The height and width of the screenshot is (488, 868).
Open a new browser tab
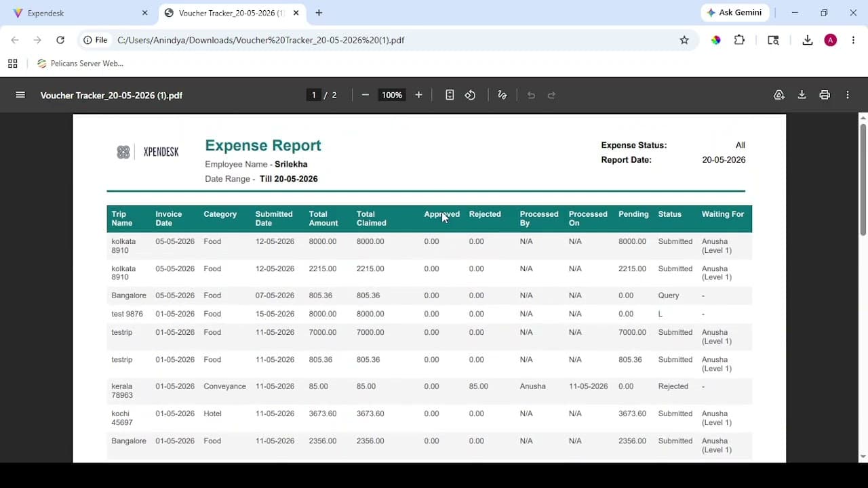point(319,13)
